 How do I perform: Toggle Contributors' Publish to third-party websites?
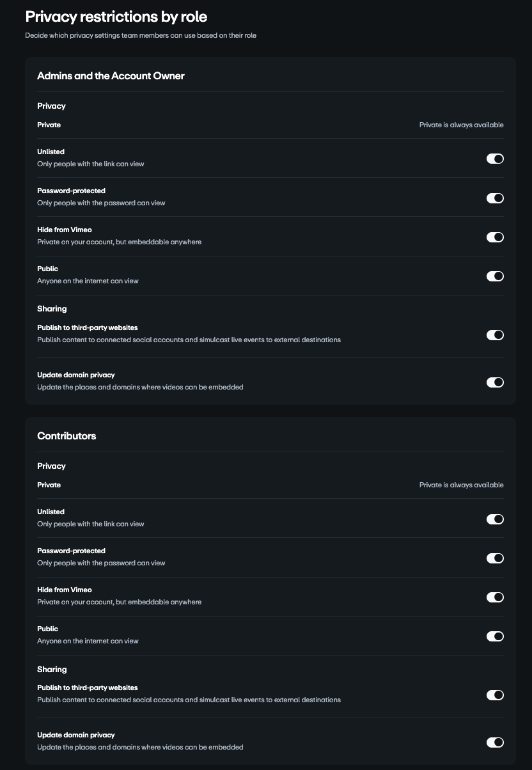click(x=495, y=695)
